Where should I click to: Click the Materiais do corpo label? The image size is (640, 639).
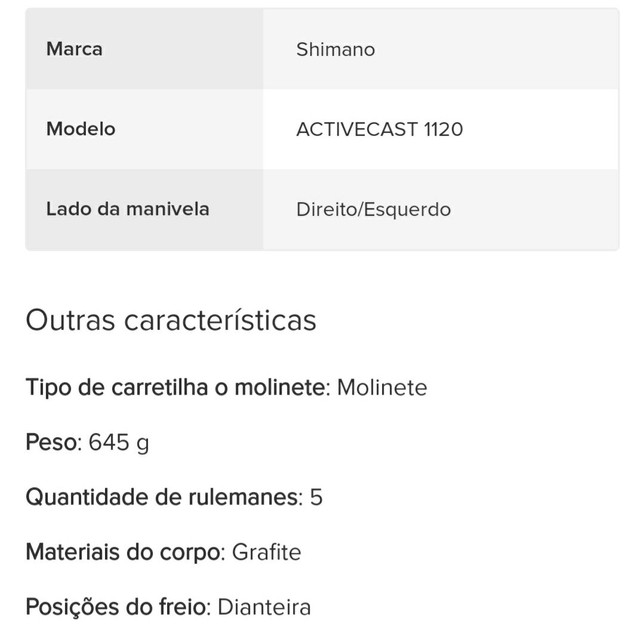pyautogui.click(x=125, y=552)
